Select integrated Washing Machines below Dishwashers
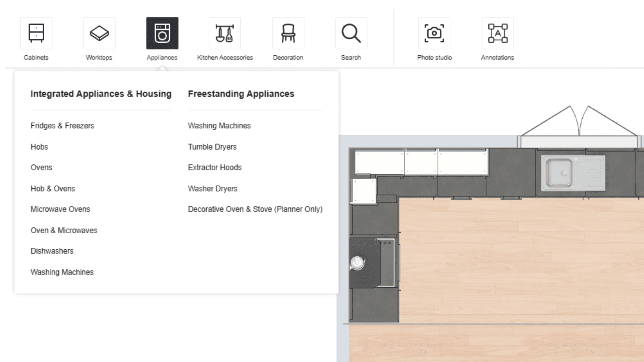The width and height of the screenshot is (644, 362). [62, 272]
